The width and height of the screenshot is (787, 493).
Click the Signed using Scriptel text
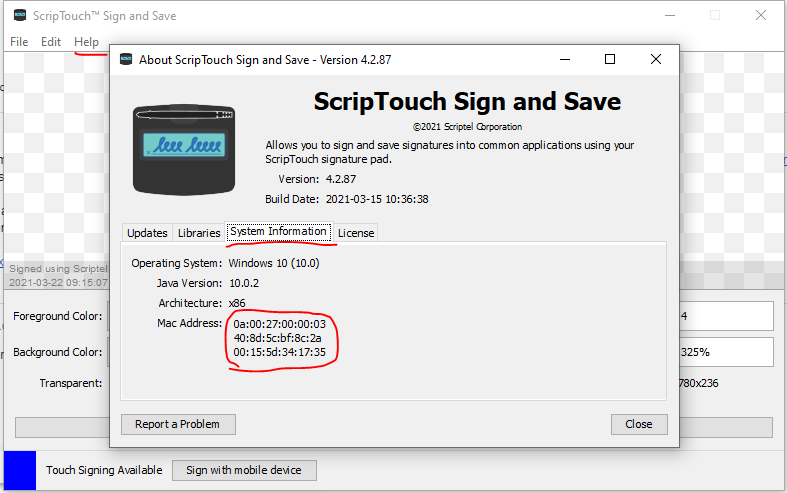[x=58, y=269]
